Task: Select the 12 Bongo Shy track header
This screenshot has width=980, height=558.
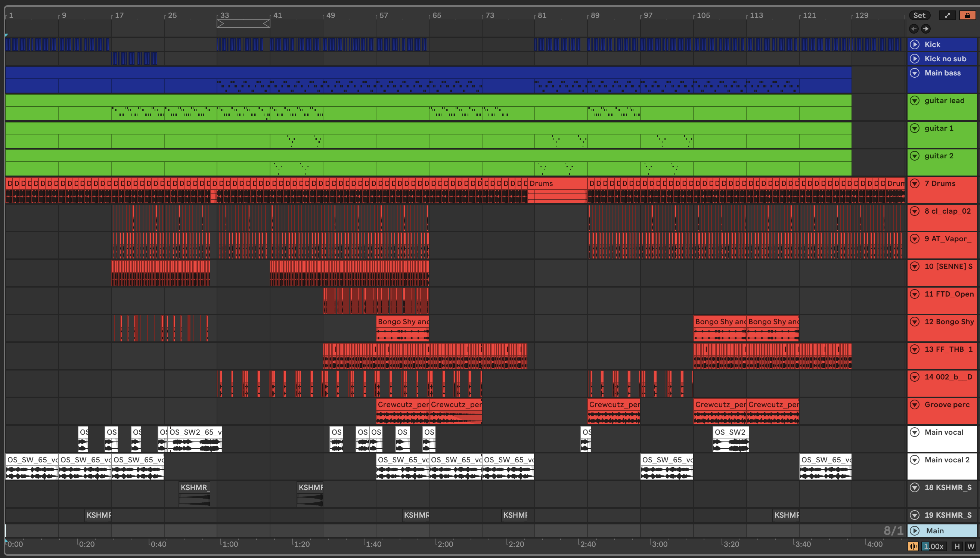Action: [949, 322]
